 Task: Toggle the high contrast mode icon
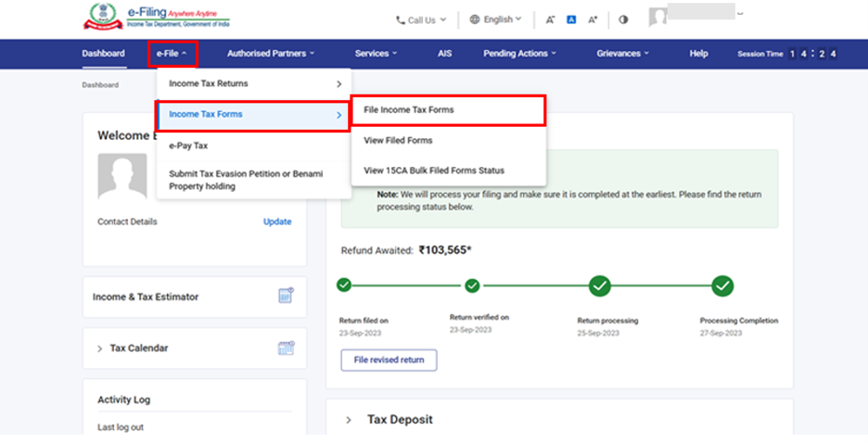pyautogui.click(x=623, y=19)
